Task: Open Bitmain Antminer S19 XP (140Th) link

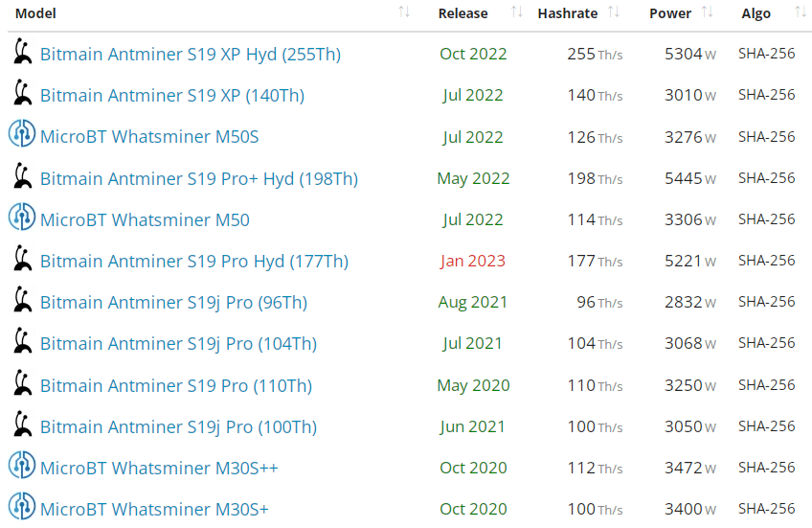Action: coord(172,95)
